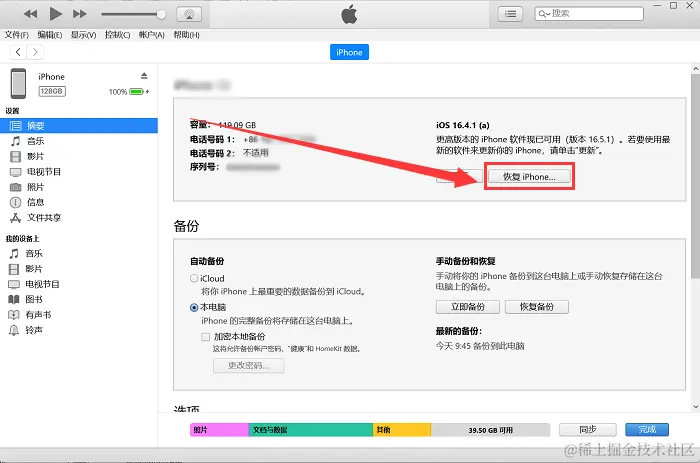Open 铃声 in the sidebar
The height and width of the screenshot is (463, 700).
tap(33, 330)
